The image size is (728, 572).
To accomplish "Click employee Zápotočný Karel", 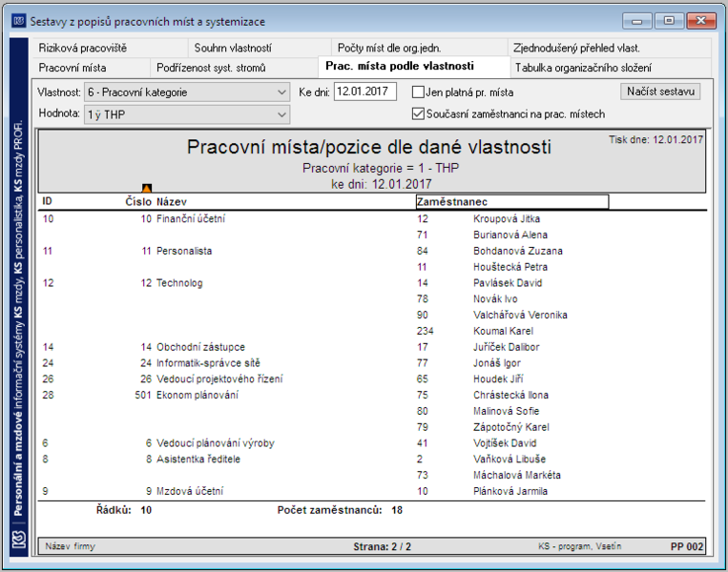I will click(x=511, y=427).
